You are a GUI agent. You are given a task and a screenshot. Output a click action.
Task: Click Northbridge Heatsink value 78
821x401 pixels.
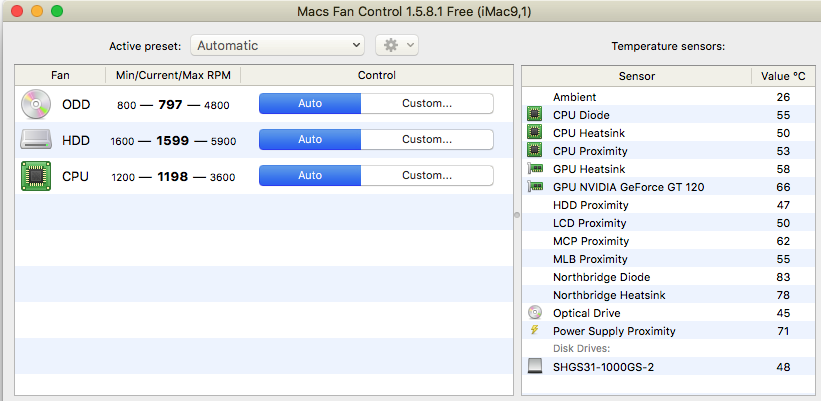[x=783, y=295]
